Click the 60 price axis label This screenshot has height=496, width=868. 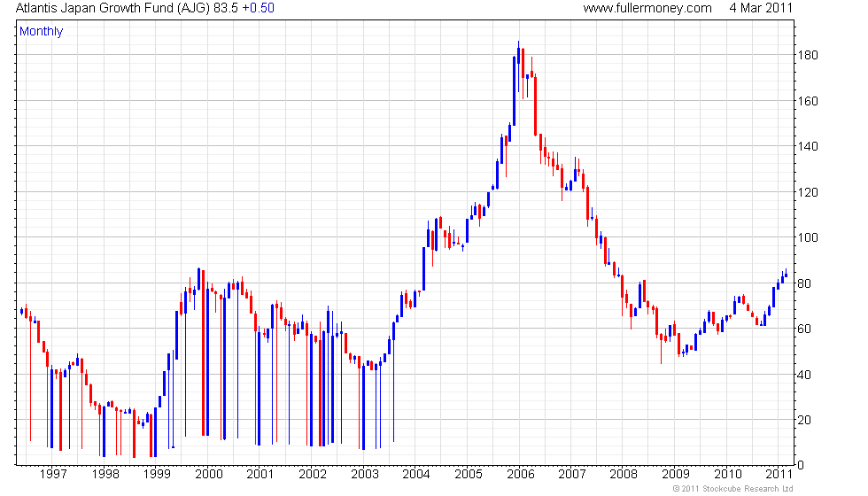point(804,329)
